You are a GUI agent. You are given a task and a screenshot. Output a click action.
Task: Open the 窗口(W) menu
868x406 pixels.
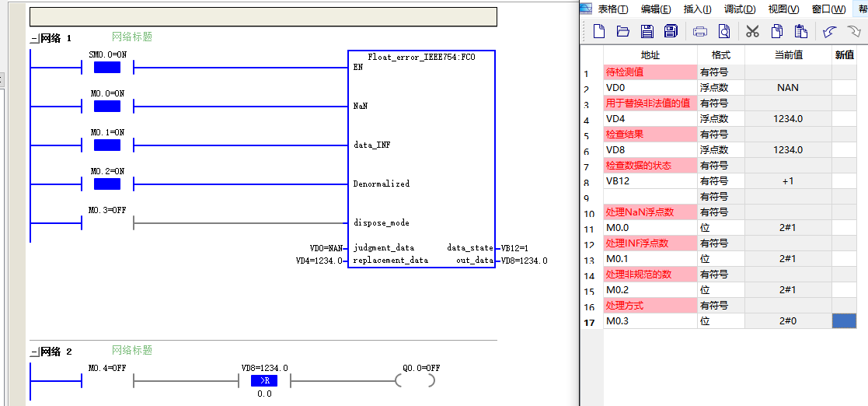(x=828, y=9)
